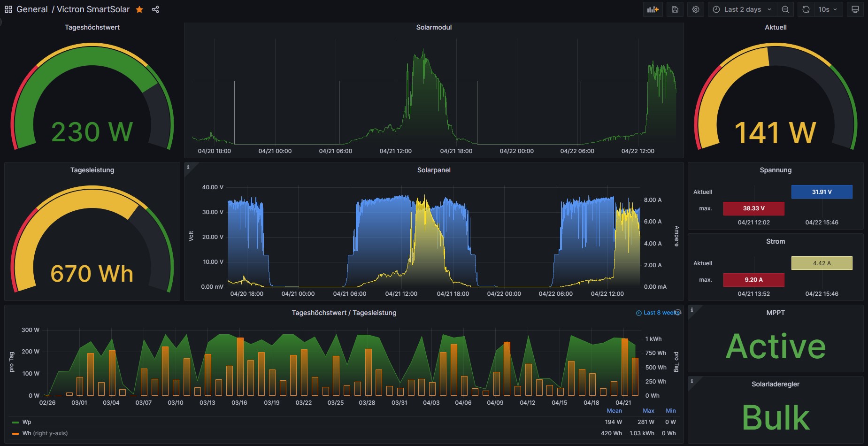Open the Solarladeregler panel title menu
This screenshot has height=446, width=868.
click(x=776, y=384)
